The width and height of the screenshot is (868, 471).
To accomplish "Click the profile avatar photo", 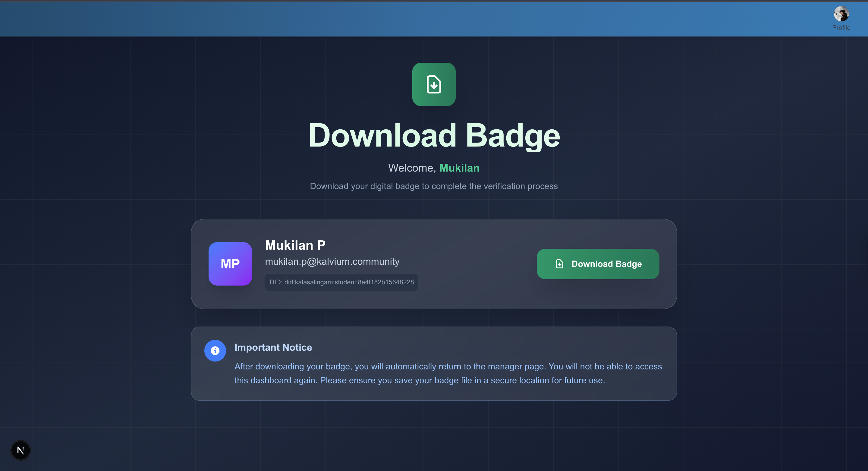I will tap(841, 14).
